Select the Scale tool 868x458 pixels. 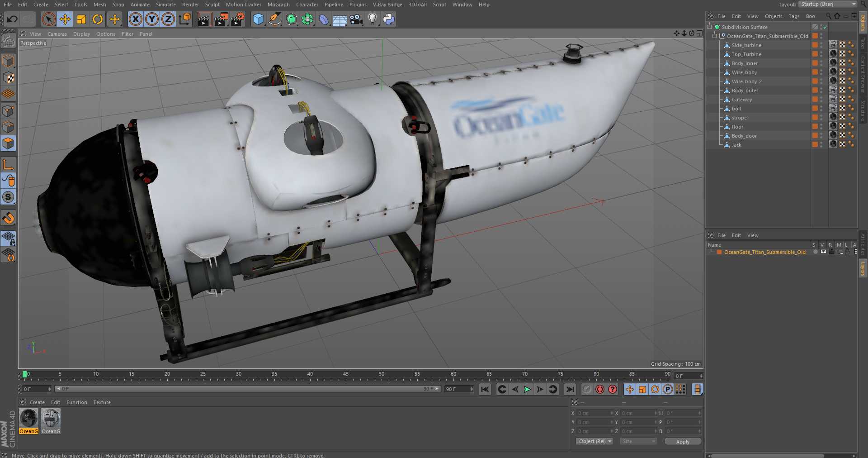click(x=81, y=19)
